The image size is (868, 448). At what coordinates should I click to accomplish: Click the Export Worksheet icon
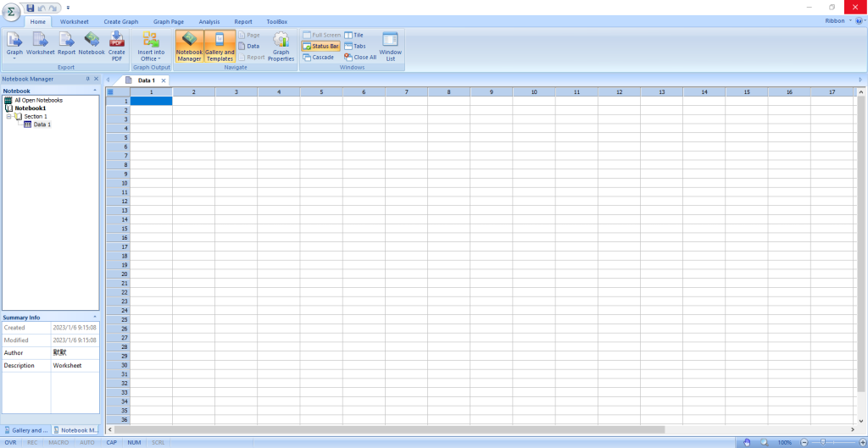(40, 45)
